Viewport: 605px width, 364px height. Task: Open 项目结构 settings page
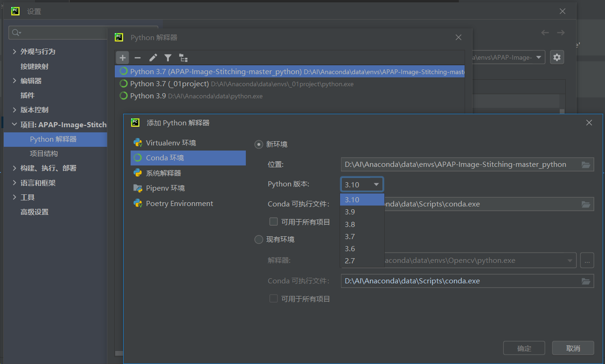tap(44, 153)
